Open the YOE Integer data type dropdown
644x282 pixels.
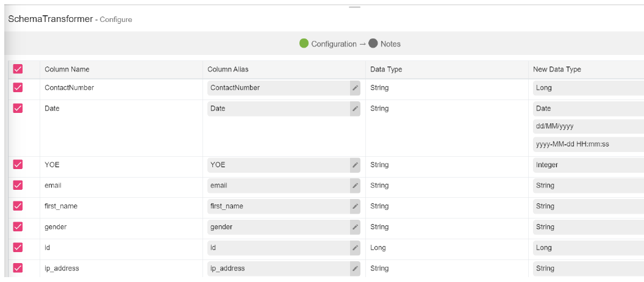click(x=588, y=165)
